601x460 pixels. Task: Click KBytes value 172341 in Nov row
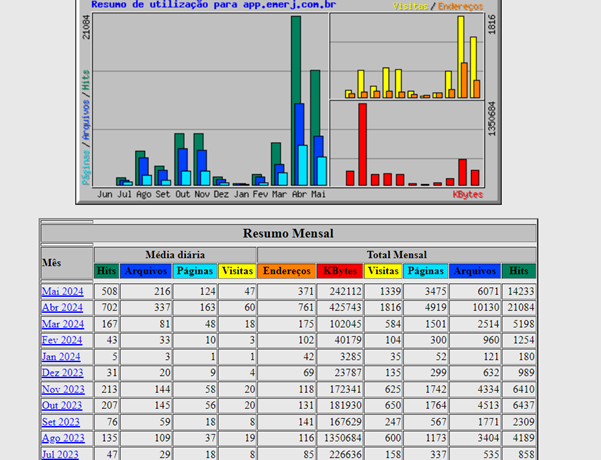[345, 389]
